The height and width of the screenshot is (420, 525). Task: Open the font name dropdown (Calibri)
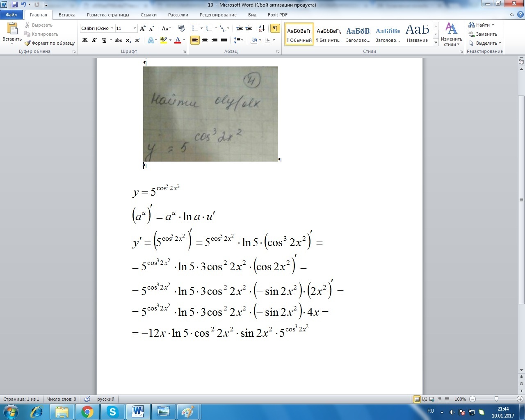pos(112,28)
